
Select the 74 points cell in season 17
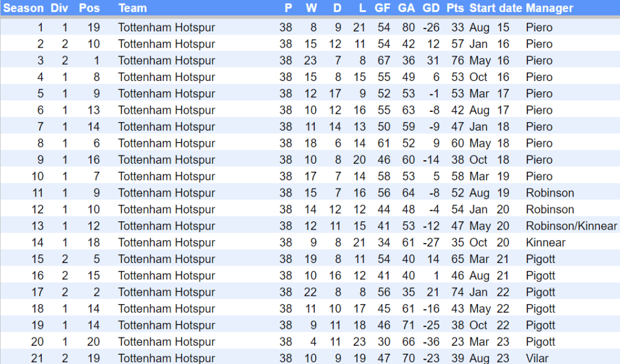point(457,292)
